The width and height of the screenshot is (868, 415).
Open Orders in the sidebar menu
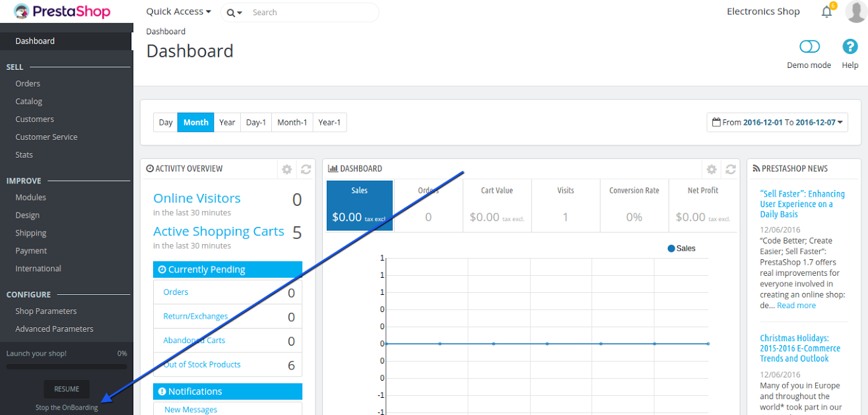pos(28,84)
